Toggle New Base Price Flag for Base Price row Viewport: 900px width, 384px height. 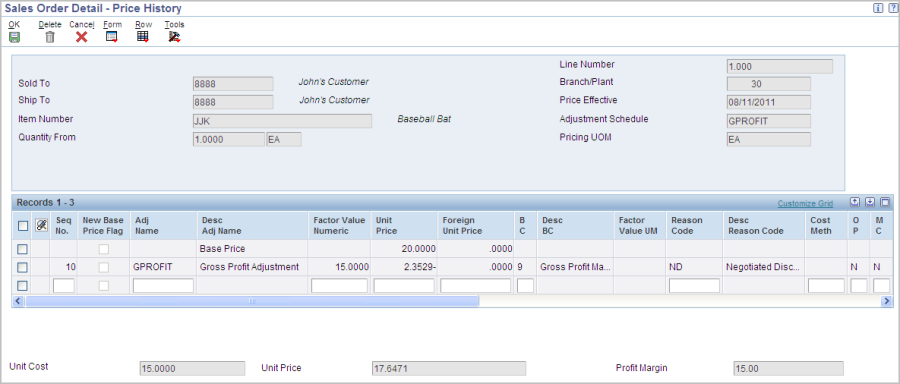pos(103,249)
